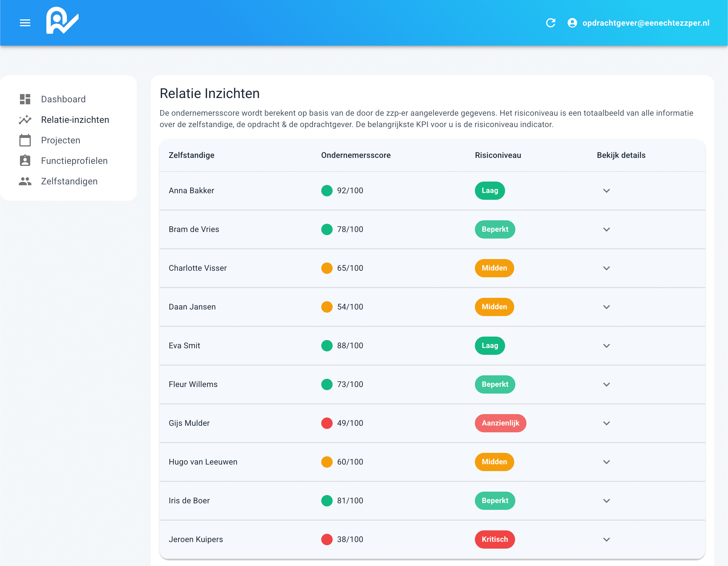Select the name Anna Bakker
The image size is (728, 566).
click(191, 191)
